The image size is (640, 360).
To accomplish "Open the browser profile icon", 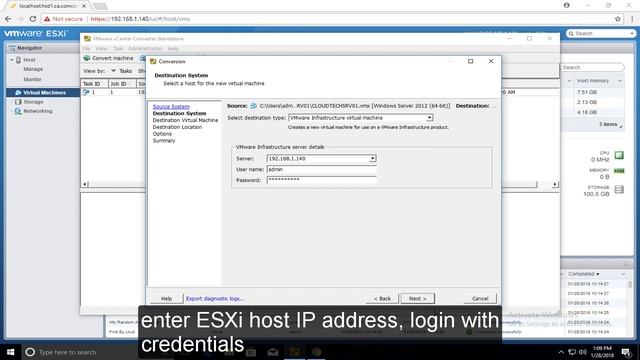I will coord(567,5).
